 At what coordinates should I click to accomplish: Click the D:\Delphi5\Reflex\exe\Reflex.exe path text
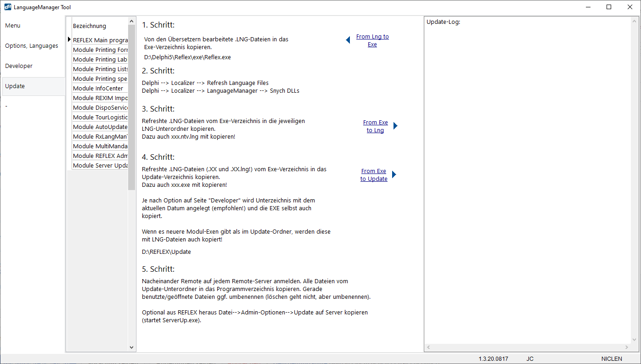tap(187, 57)
